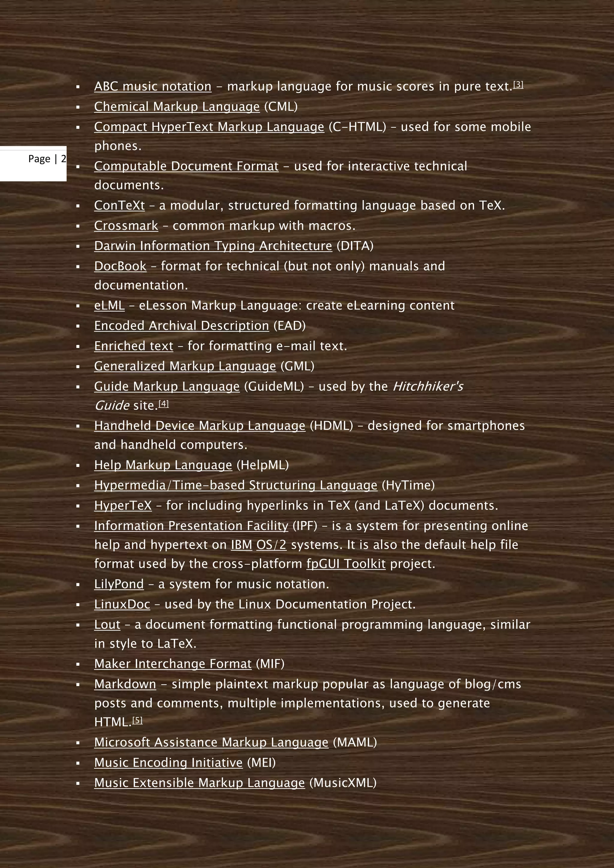614x868 pixels.
Task: Click the DocBook link
Action: coord(120,266)
